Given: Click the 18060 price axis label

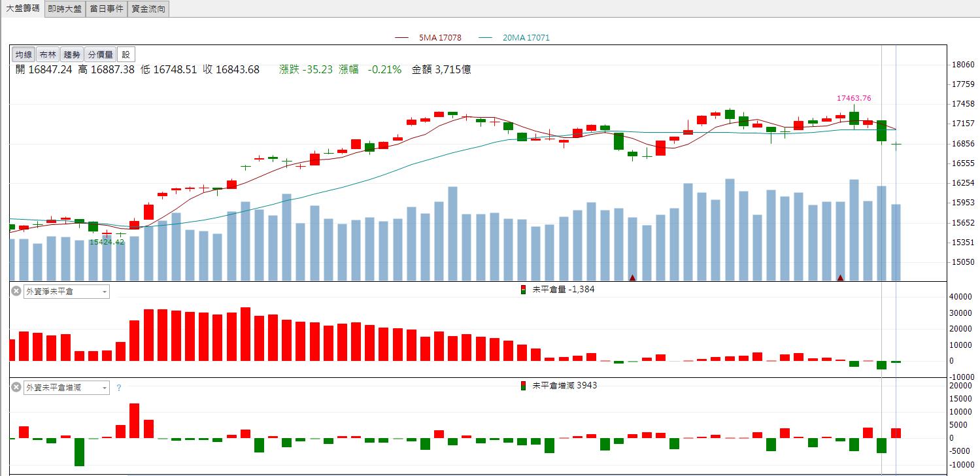Looking at the screenshot, I should point(964,65).
